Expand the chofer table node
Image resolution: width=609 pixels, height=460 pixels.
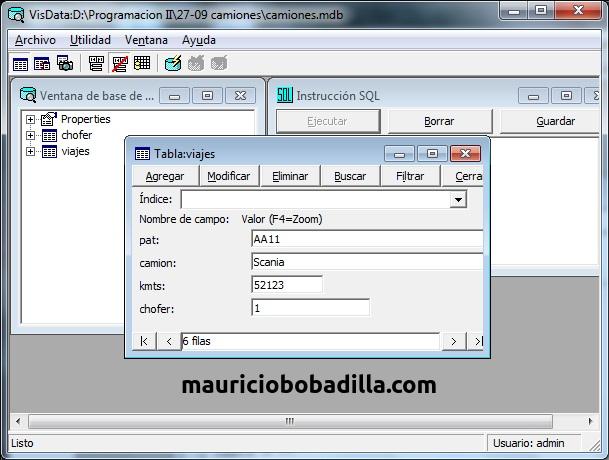30,135
